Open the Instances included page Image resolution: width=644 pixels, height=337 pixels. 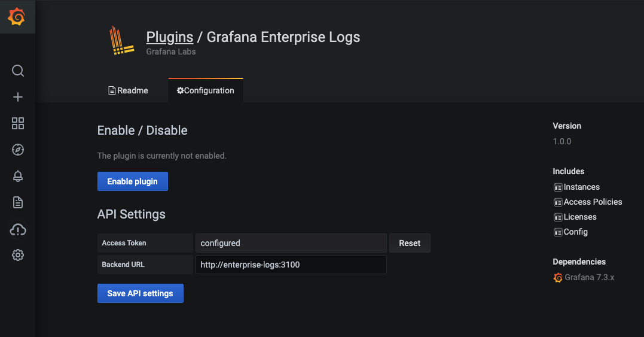pos(581,187)
